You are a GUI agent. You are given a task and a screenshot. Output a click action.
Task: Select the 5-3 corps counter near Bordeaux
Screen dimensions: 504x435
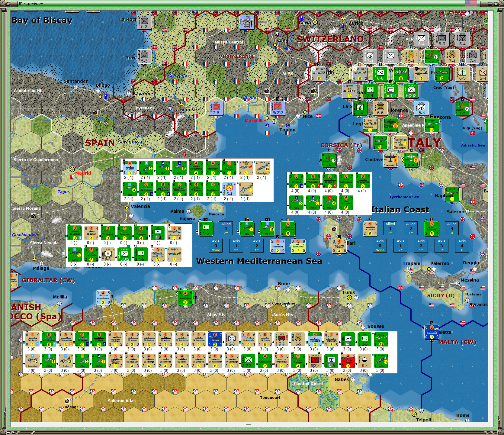(144, 56)
